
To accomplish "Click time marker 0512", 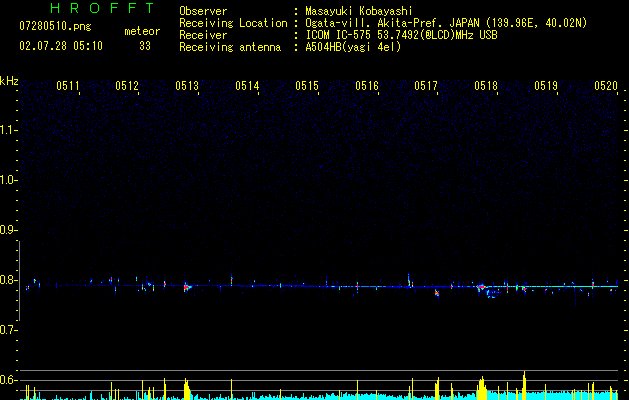I will pyautogui.click(x=127, y=86).
